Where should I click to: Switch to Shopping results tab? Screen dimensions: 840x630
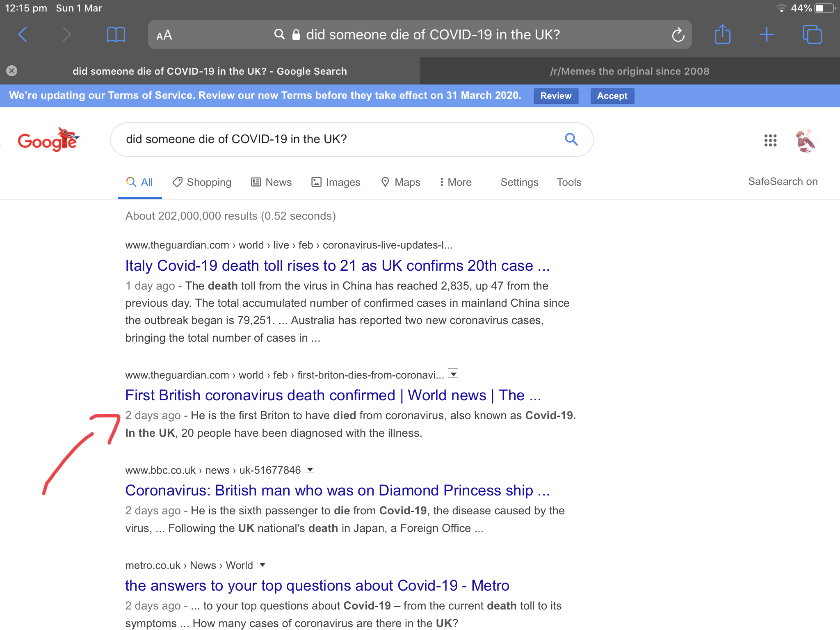point(202,182)
